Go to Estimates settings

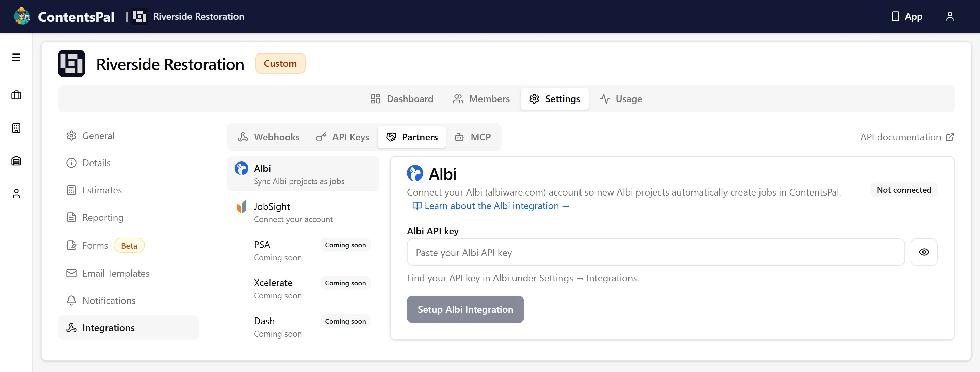(128, 190)
